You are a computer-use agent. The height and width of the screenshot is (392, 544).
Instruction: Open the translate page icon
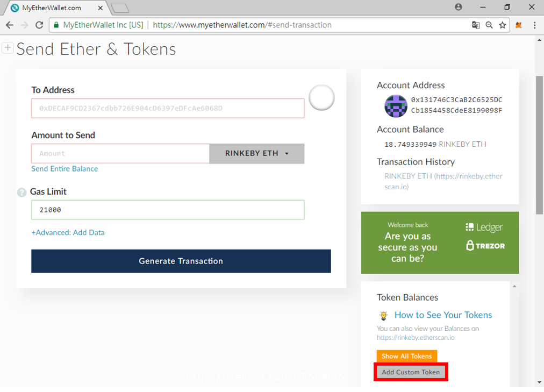[x=476, y=25]
